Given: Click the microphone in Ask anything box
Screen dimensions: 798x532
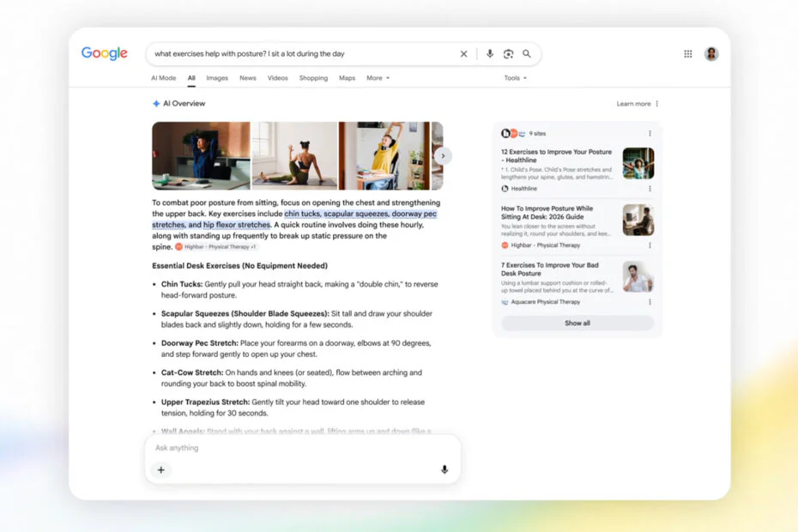Looking at the screenshot, I should click(444, 469).
